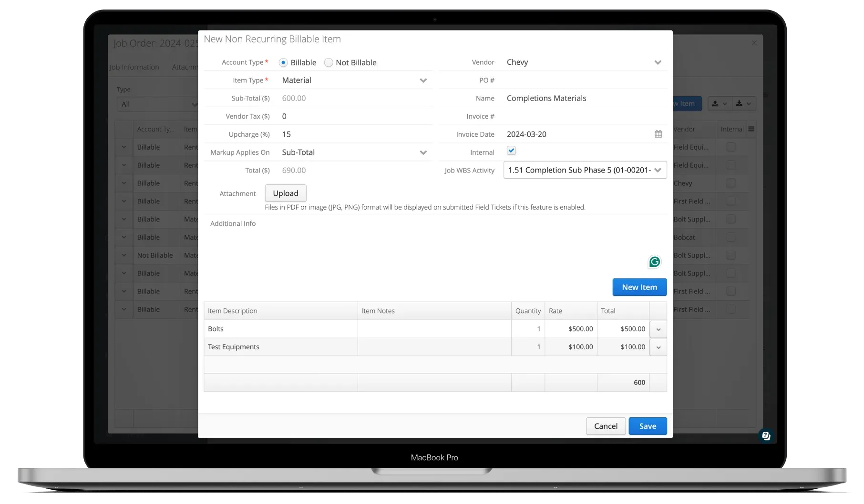
Task: Click the Upload button for attachments
Action: 285,193
